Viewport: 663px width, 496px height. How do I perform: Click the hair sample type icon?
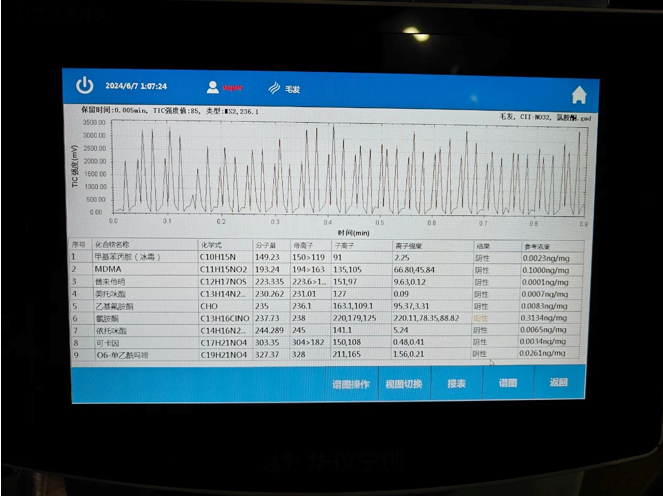click(x=274, y=88)
